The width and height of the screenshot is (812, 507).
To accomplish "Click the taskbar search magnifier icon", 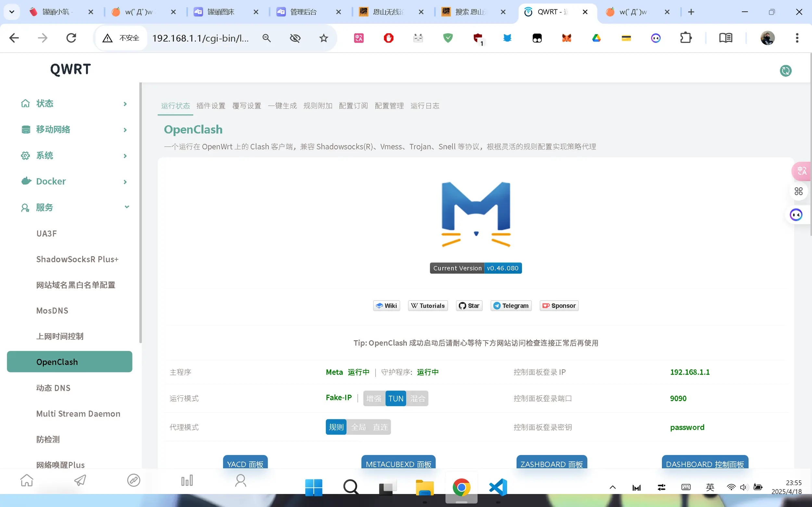I will click(x=351, y=487).
